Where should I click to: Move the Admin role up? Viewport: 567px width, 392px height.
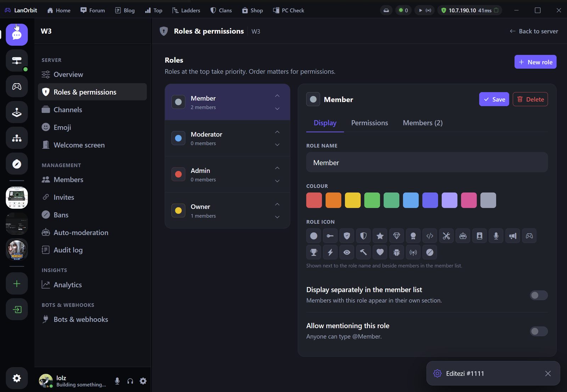[277, 168]
